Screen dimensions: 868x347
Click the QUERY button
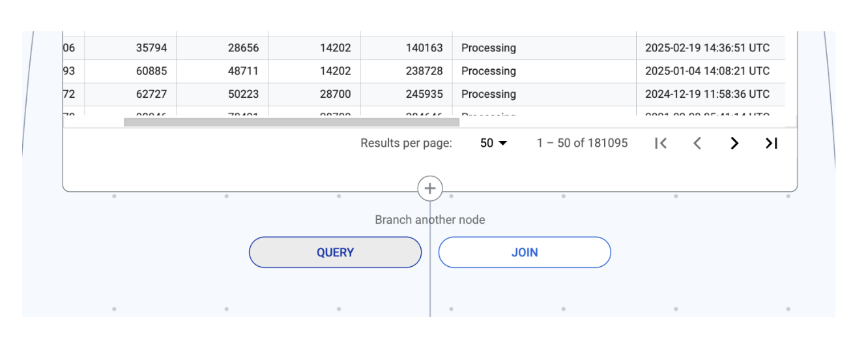click(x=335, y=252)
